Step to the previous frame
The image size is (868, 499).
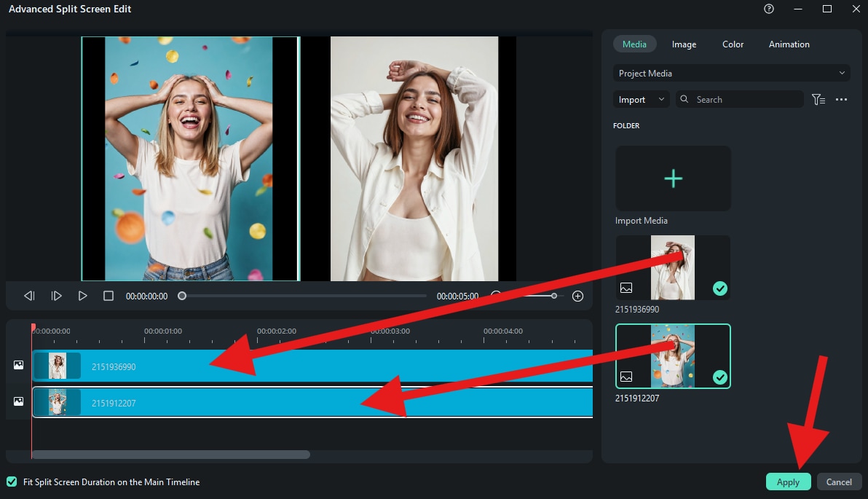point(29,296)
